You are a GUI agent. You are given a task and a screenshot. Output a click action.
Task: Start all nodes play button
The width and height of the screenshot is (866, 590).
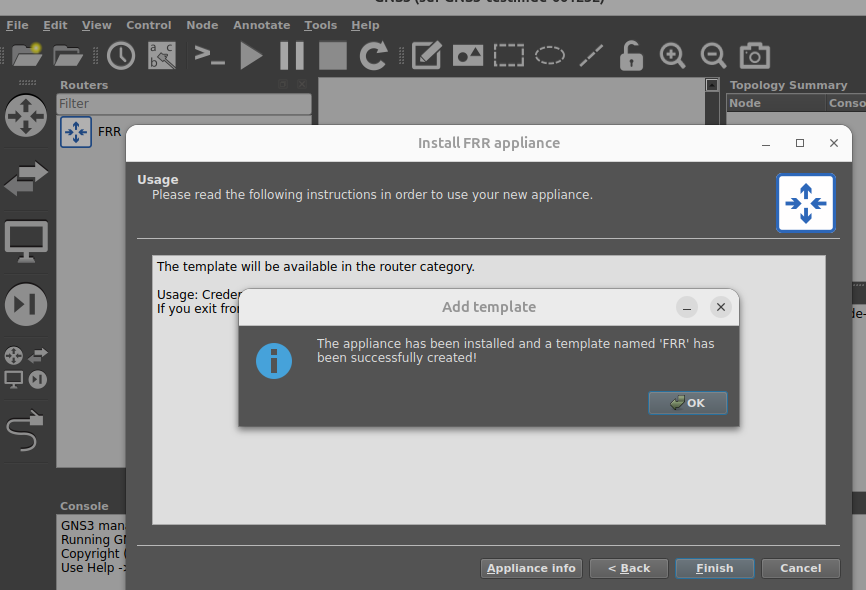pos(251,56)
